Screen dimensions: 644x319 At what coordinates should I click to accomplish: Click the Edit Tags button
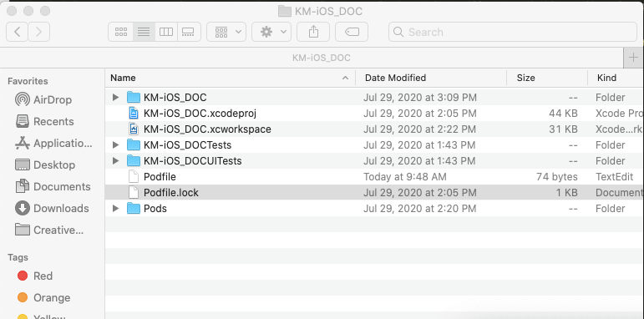coord(352,32)
